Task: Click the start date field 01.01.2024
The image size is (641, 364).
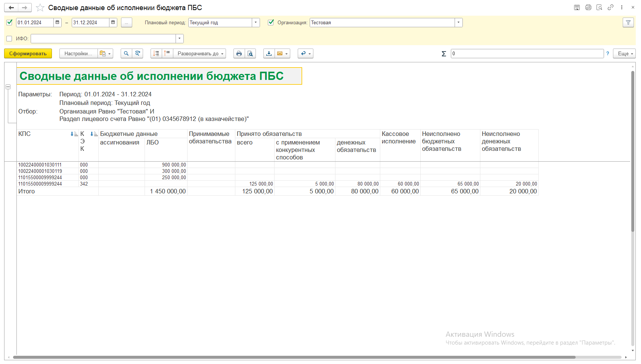Action: tap(35, 22)
